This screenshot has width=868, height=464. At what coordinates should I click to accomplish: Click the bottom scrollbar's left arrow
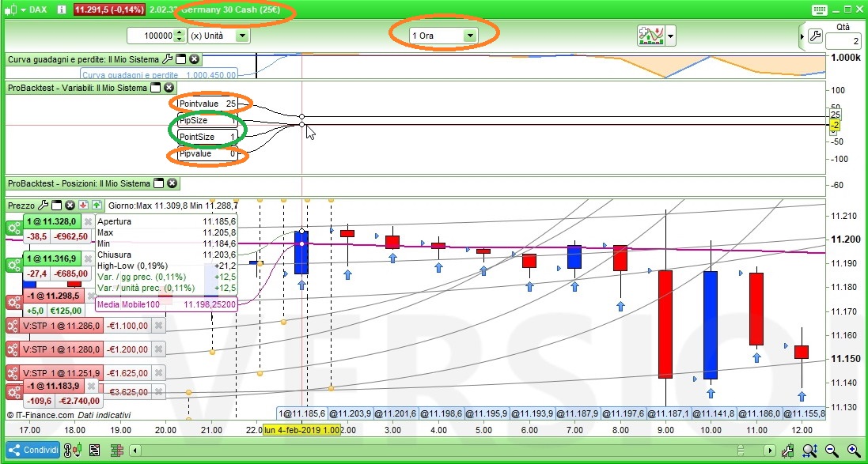[136, 451]
